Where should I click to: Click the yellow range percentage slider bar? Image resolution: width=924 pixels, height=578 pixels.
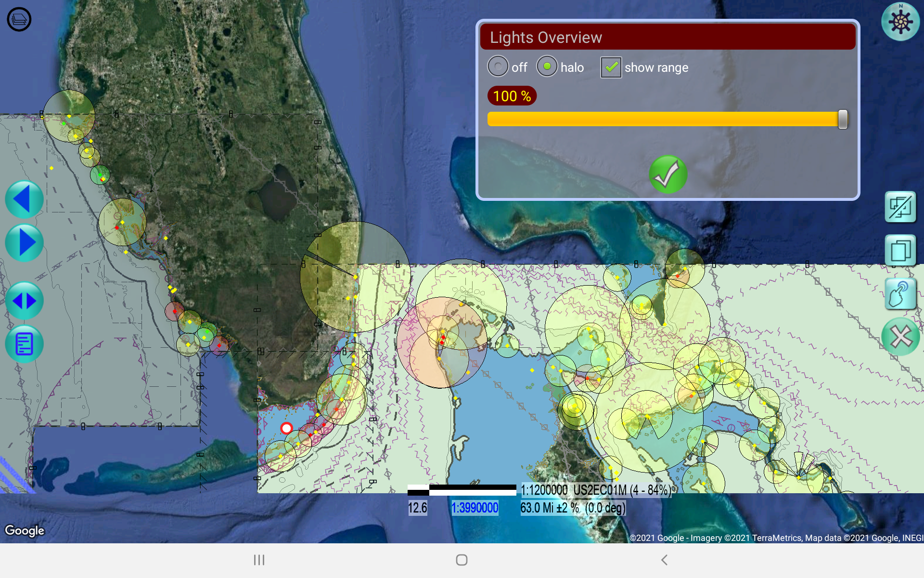tap(667, 119)
